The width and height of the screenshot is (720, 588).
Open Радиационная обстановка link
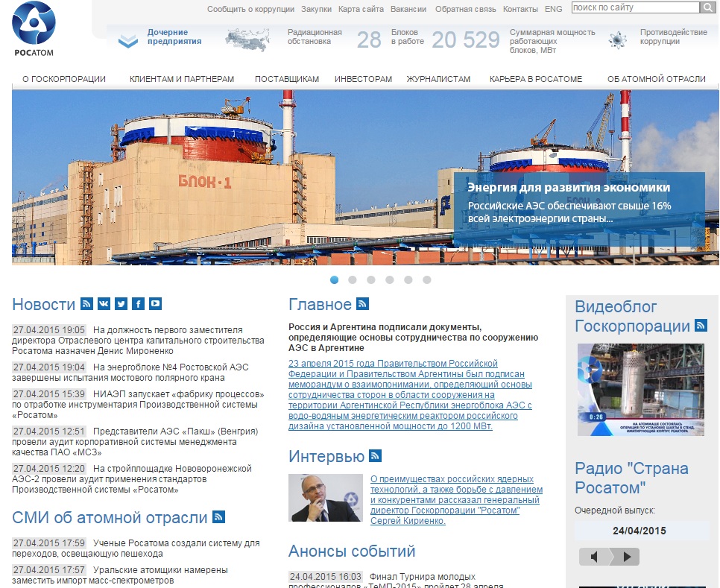[x=315, y=37]
